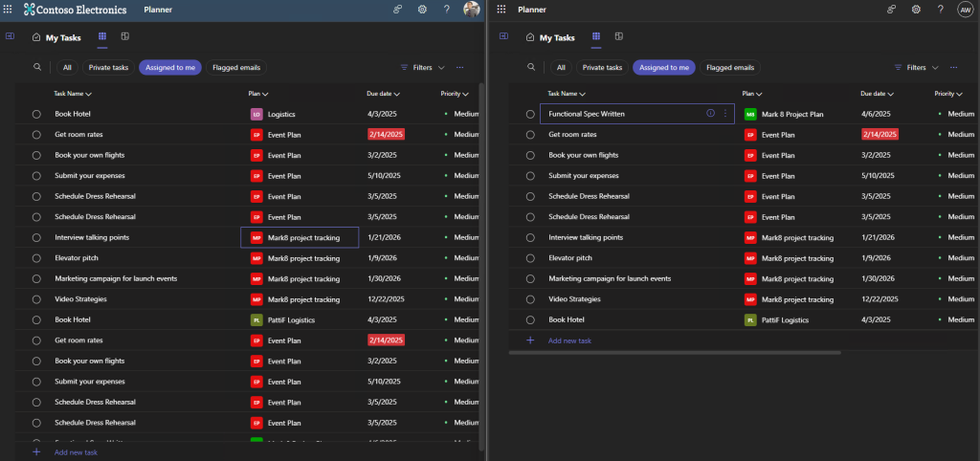980x461 pixels.
Task: Click the MS Mark 8 Project Plan icon
Action: [x=750, y=115]
